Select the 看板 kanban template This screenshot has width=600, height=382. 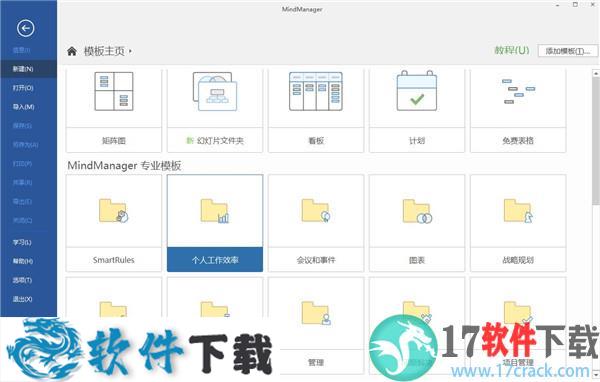coord(316,110)
